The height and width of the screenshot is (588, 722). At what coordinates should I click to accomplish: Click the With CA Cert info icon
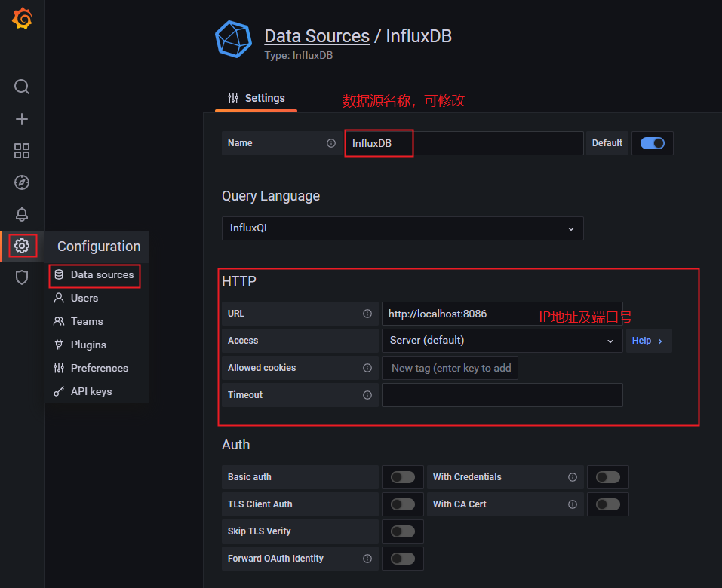(x=573, y=504)
